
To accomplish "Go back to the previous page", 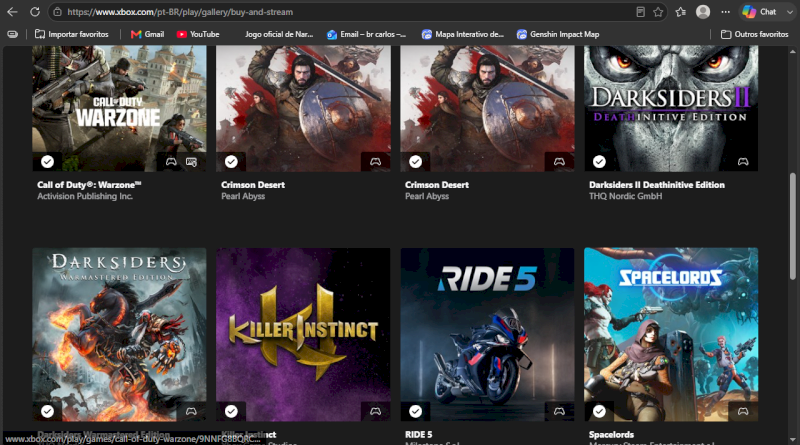I will coord(12,12).
